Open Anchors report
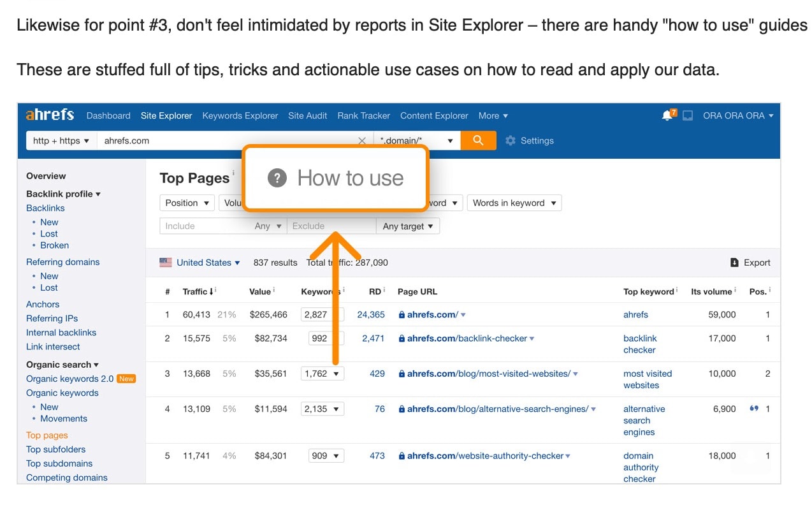 tap(43, 304)
